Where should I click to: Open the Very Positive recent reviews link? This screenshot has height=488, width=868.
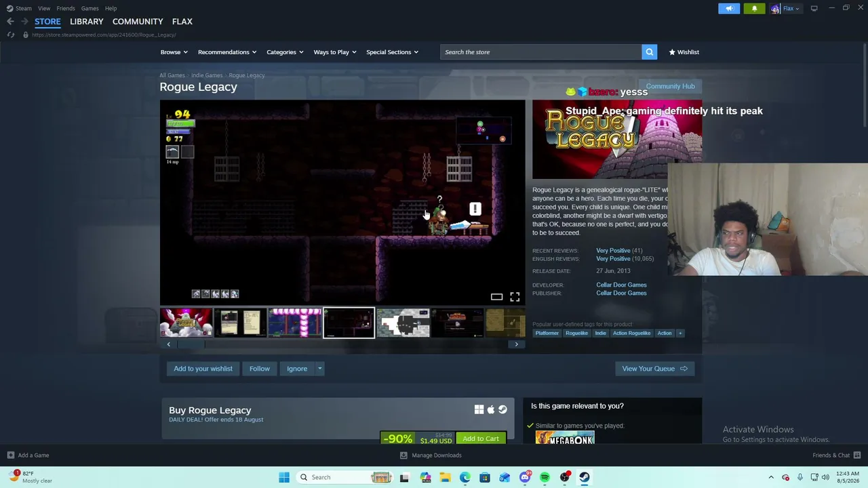click(613, 251)
